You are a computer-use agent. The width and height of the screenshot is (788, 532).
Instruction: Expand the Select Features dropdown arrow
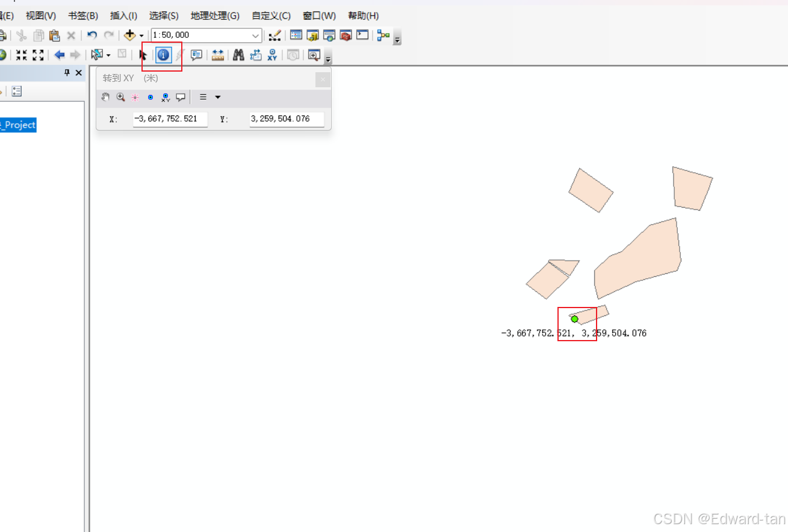pyautogui.click(x=108, y=56)
